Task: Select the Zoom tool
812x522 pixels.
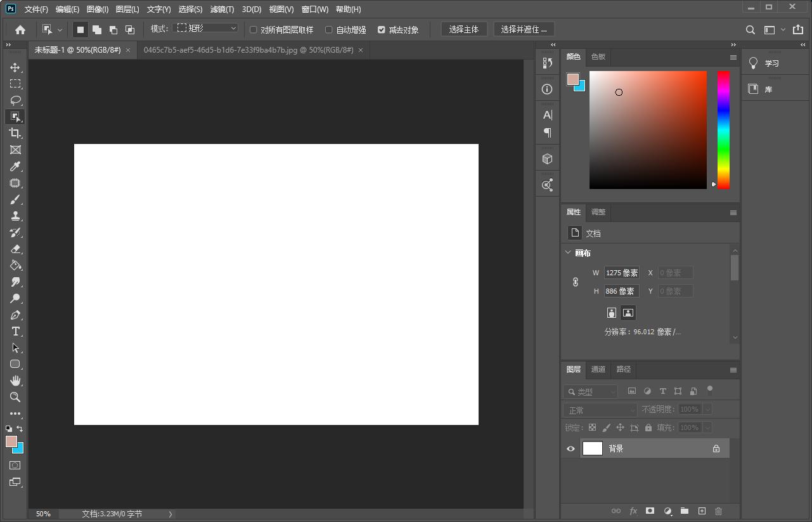Action: tap(15, 397)
